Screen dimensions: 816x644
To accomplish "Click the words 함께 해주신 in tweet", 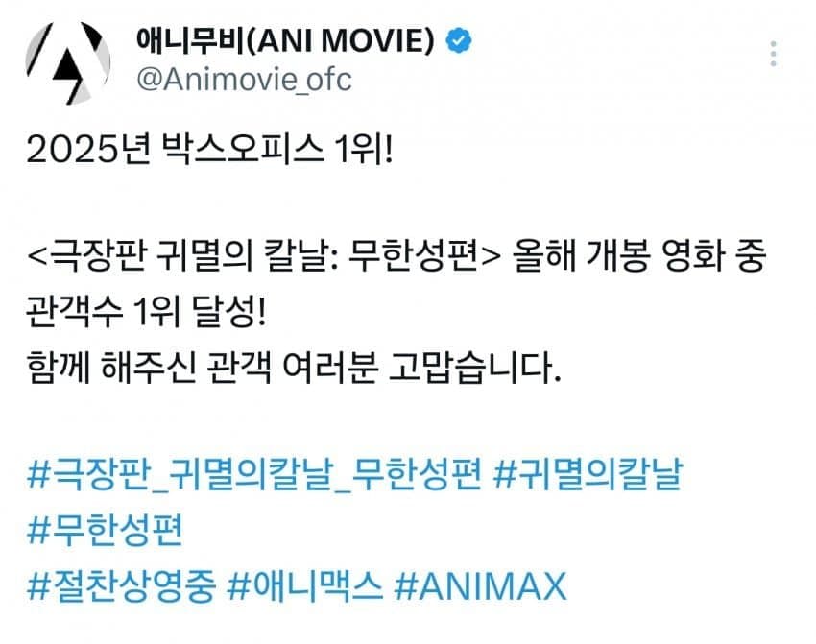I will coord(111,368).
